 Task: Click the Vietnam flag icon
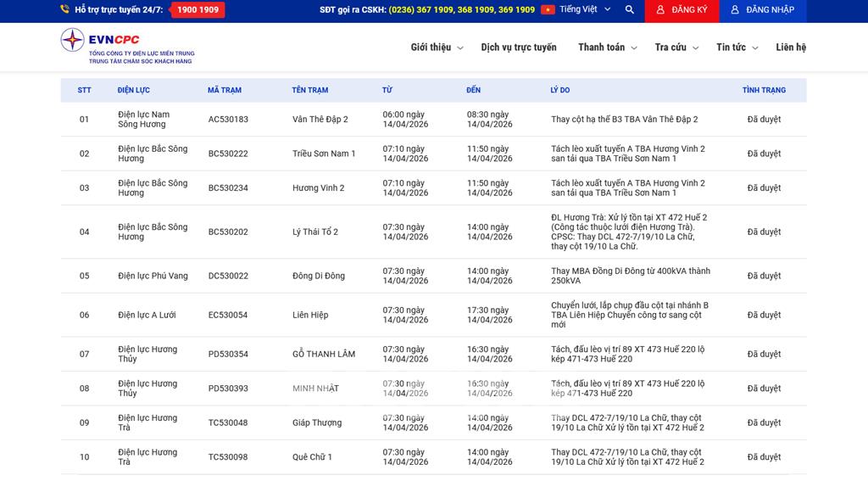click(x=548, y=10)
